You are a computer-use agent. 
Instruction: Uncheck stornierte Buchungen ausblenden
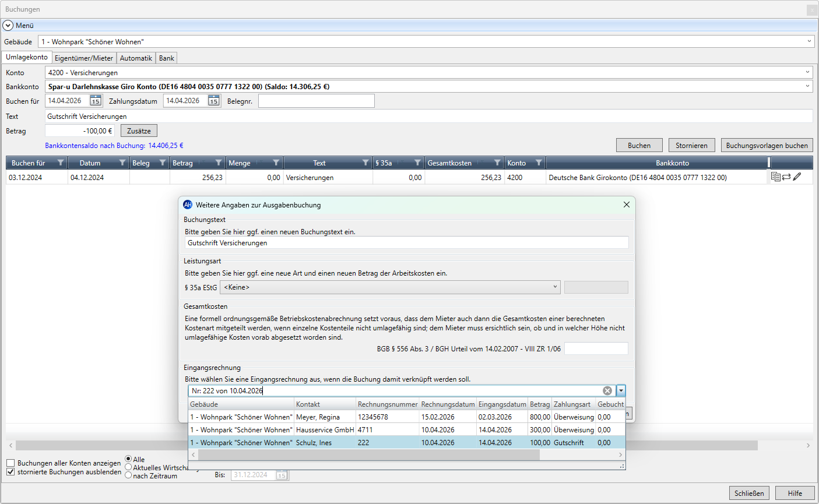[x=10, y=472]
